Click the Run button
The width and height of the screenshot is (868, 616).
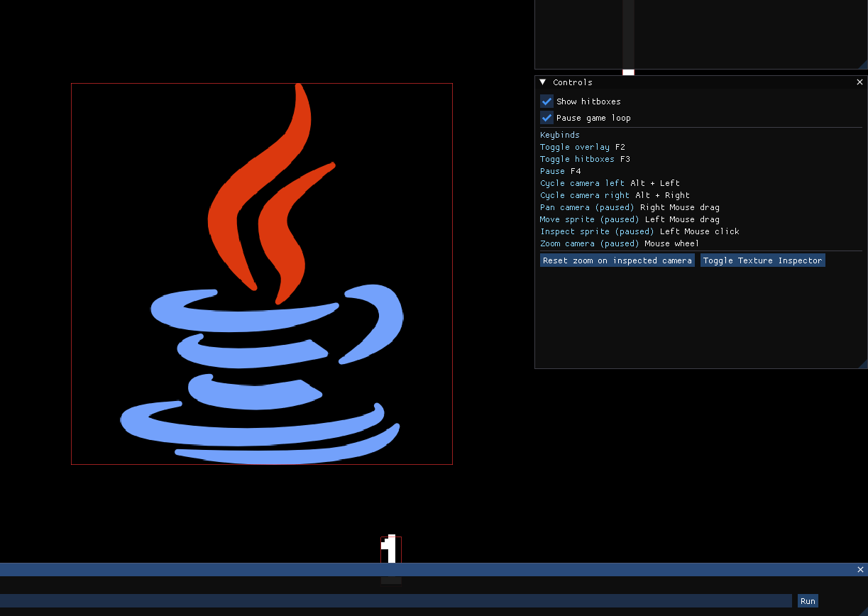pos(808,601)
